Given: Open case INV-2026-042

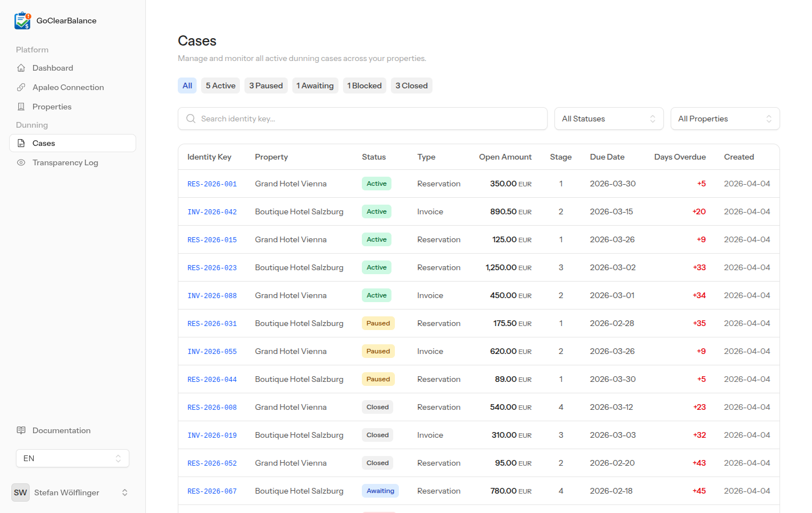Looking at the screenshot, I should pyautogui.click(x=212, y=212).
